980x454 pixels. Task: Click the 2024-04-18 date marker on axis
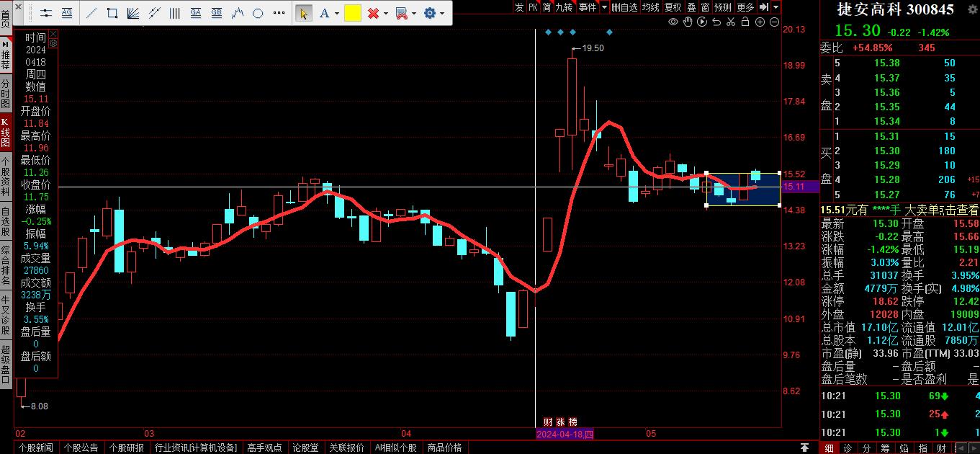tap(565, 435)
